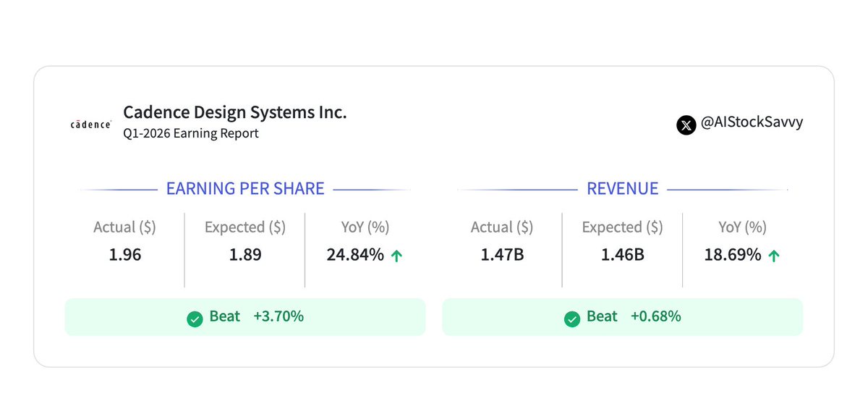Click the Q1-2026 Earning Report subtitle
The width and height of the screenshot is (868, 399).
(191, 133)
